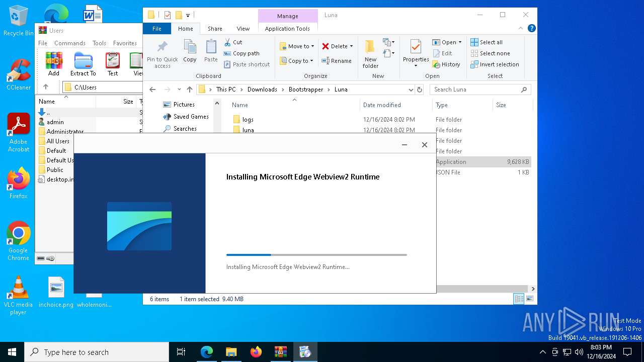Click Copy path in the ribbon
Screen dimensions: 644x362
click(x=242, y=53)
